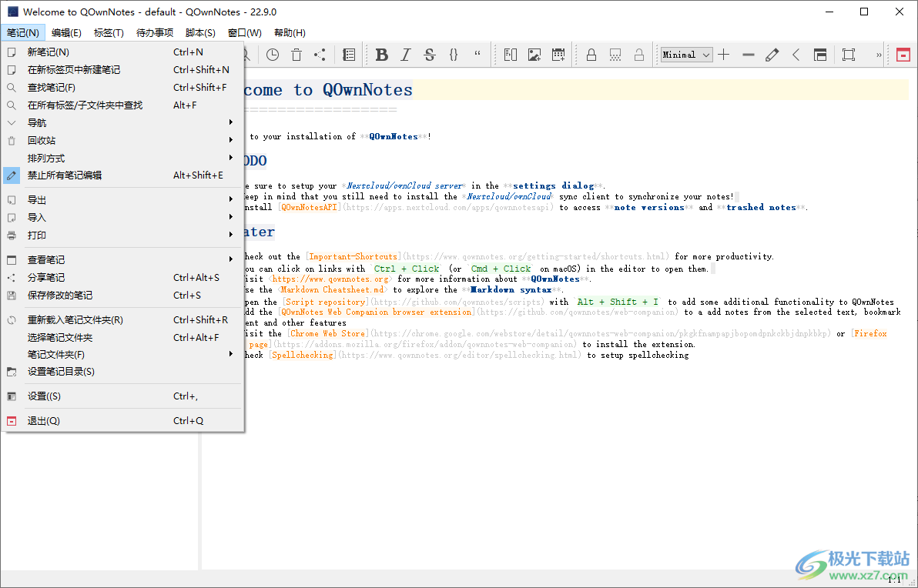Toggle strikethrough text formatting
The height and width of the screenshot is (588, 918).
[430, 55]
